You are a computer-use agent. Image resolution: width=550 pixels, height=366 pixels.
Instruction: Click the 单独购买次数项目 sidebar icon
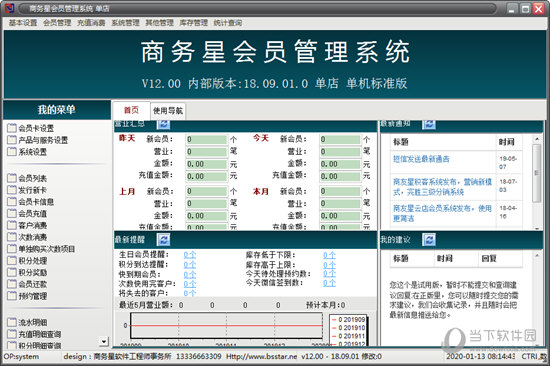(12, 248)
